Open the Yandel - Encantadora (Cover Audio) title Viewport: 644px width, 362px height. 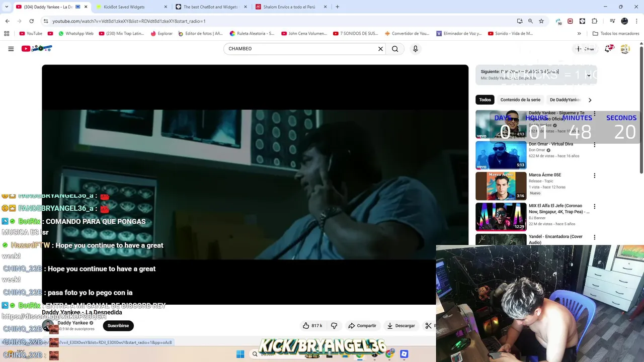click(x=555, y=239)
